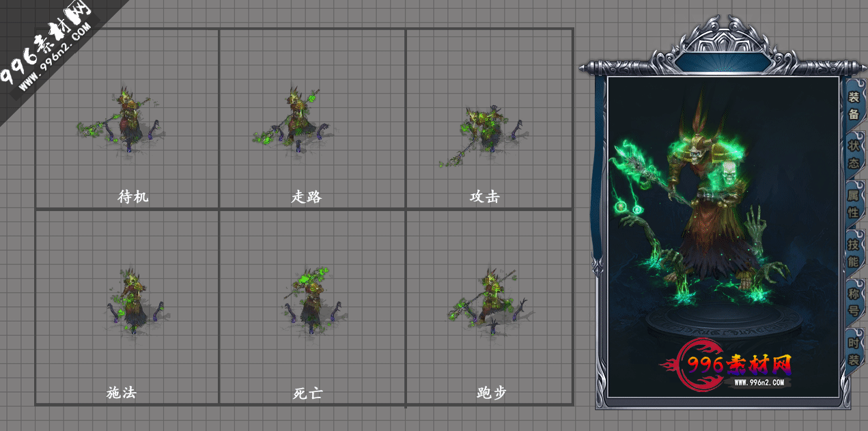Click the 跑步 label text

click(492, 393)
